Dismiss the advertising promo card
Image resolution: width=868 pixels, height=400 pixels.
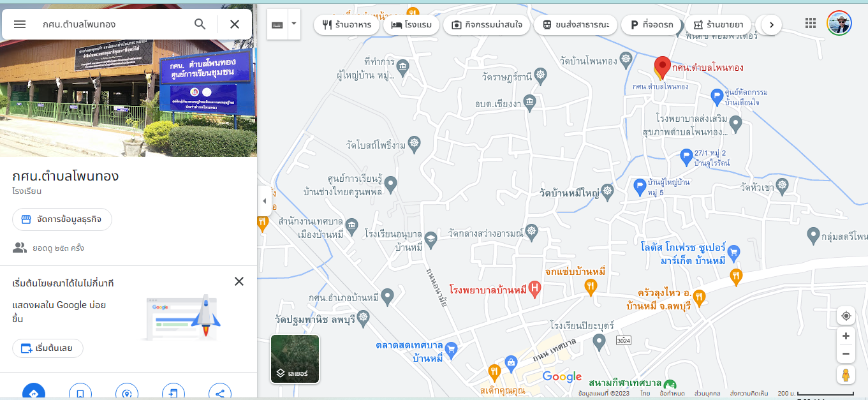click(239, 281)
